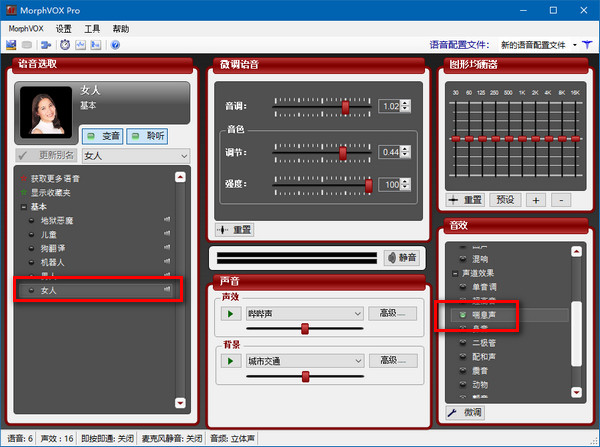Open the 工具 menu

[92, 29]
